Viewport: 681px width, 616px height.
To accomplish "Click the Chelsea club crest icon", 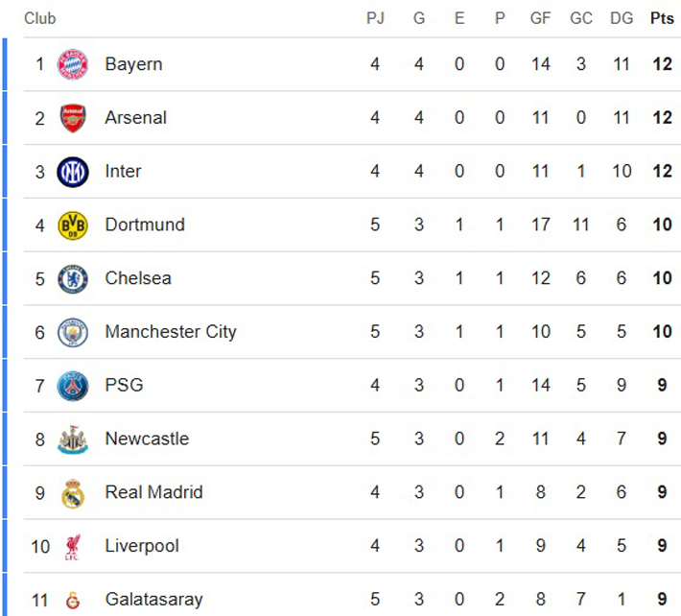I will point(72,279).
